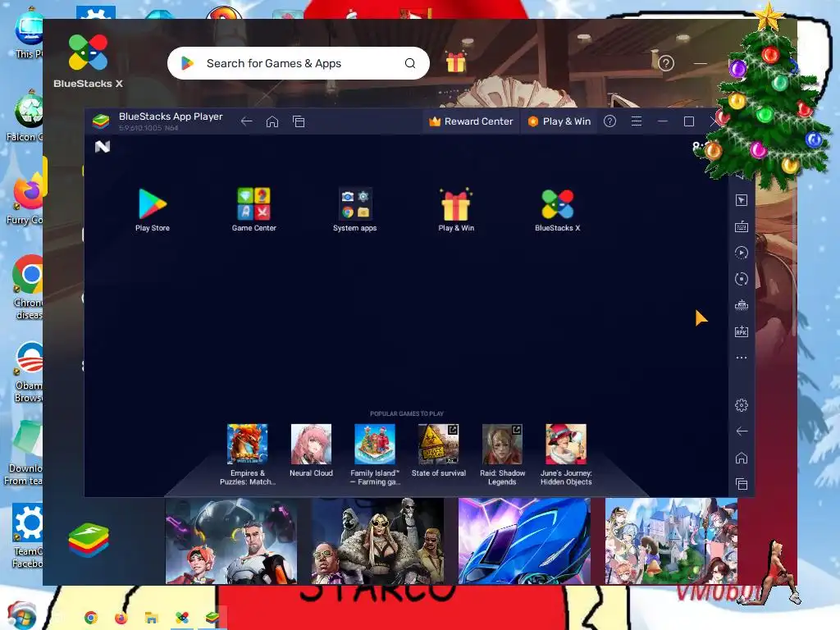Open the App Player hamburger menu
The width and height of the screenshot is (840, 630).
point(637,121)
